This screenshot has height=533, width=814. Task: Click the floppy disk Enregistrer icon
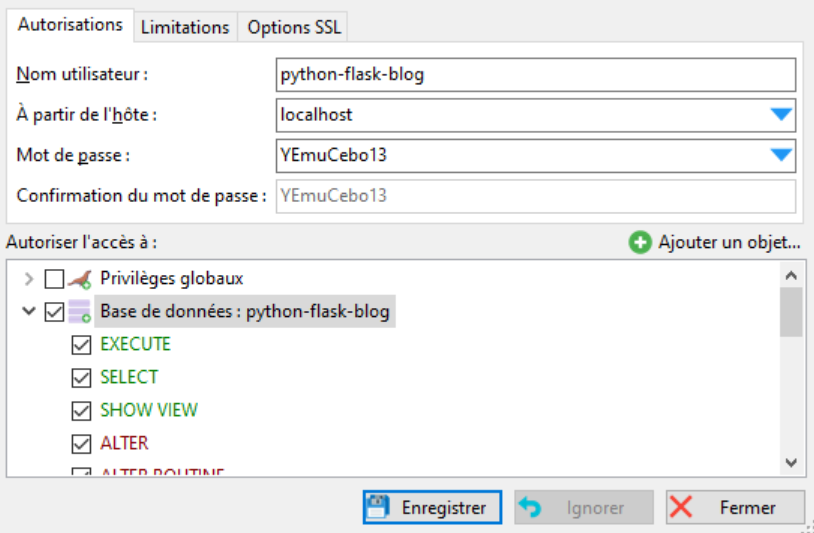click(x=377, y=507)
